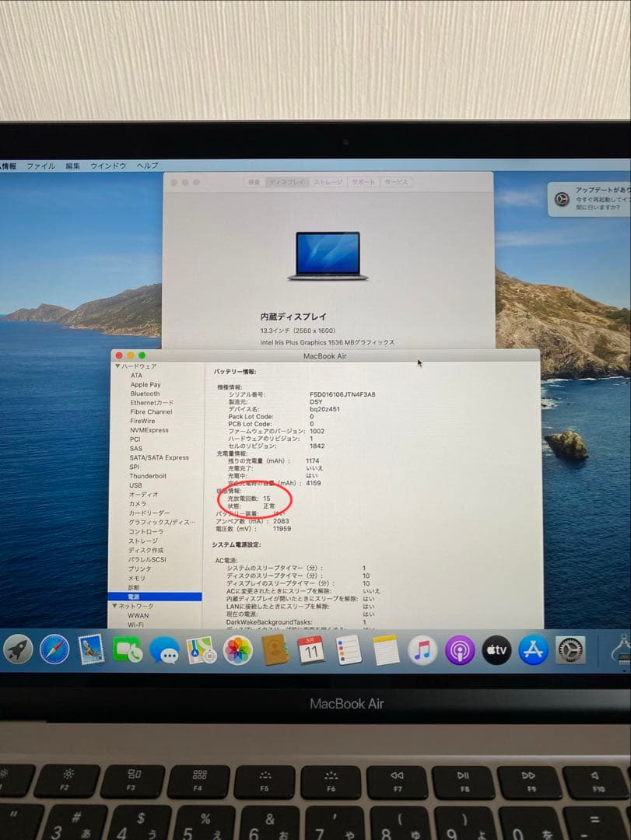Image resolution: width=631 pixels, height=840 pixels.
Task: Open App Store from the Dock
Action: (534, 649)
